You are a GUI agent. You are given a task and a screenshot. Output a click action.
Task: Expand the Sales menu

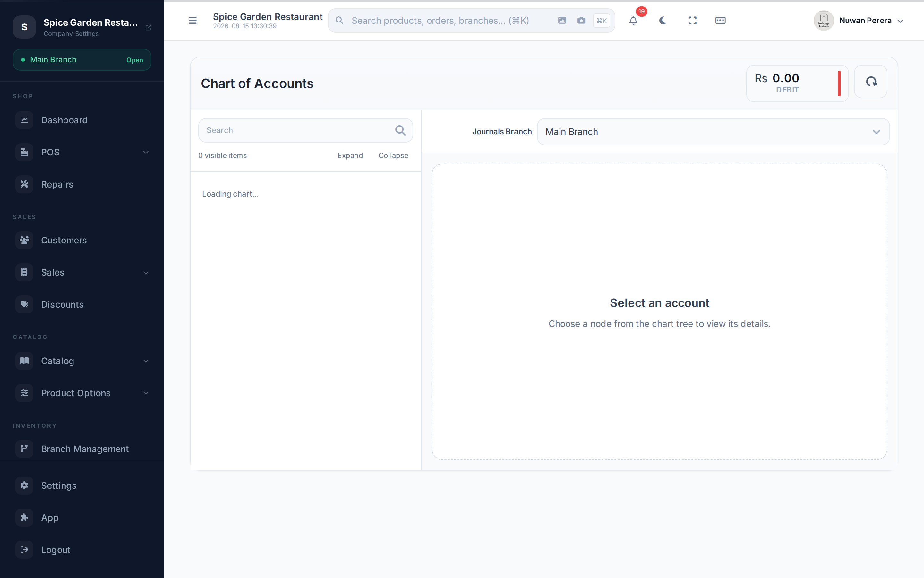(82, 272)
